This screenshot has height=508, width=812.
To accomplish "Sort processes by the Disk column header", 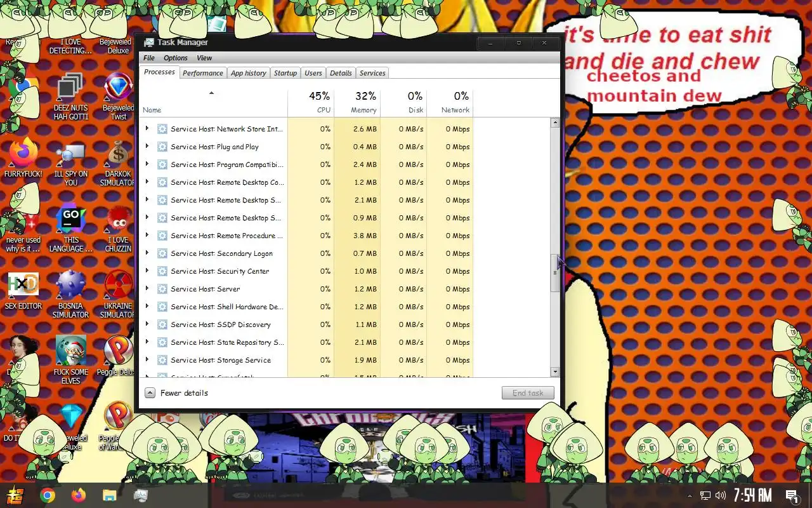I will coord(403,102).
